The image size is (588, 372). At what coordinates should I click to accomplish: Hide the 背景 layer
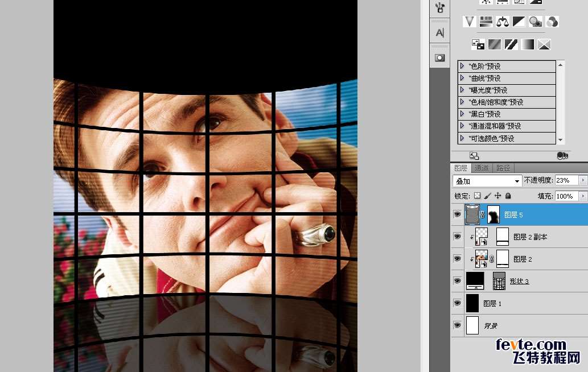click(x=457, y=325)
